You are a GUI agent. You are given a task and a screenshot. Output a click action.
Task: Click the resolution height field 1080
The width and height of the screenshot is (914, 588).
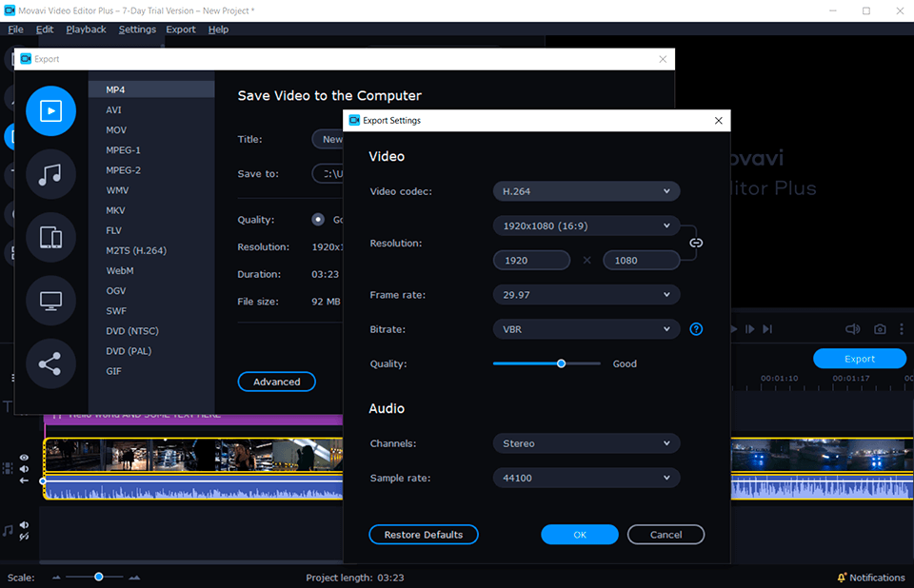point(641,261)
